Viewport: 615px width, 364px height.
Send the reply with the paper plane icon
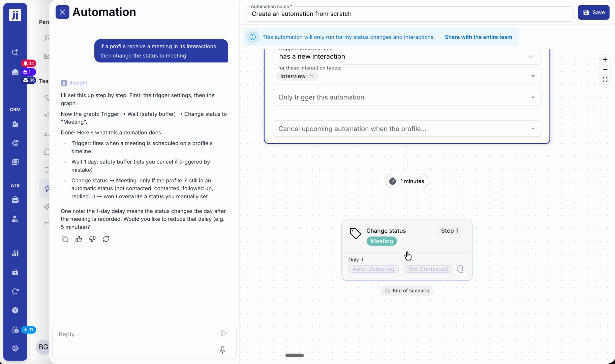point(223,333)
